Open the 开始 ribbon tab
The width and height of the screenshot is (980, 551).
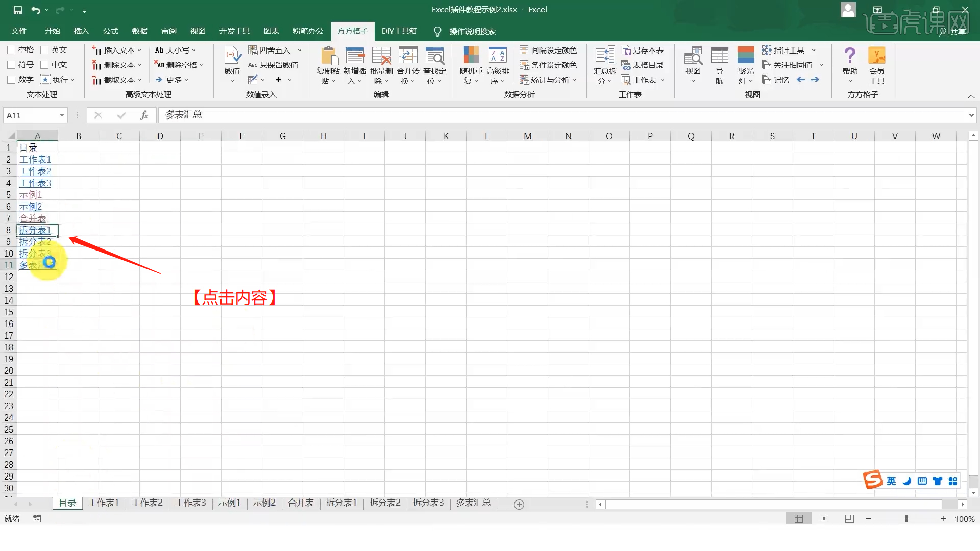pos(52,31)
